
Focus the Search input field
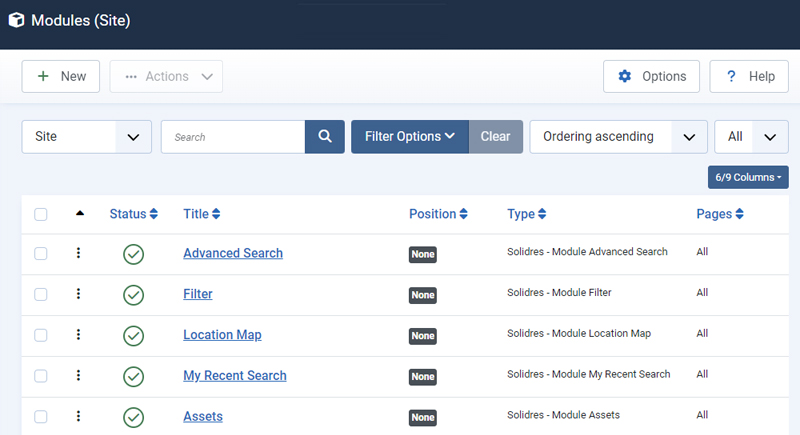point(233,137)
